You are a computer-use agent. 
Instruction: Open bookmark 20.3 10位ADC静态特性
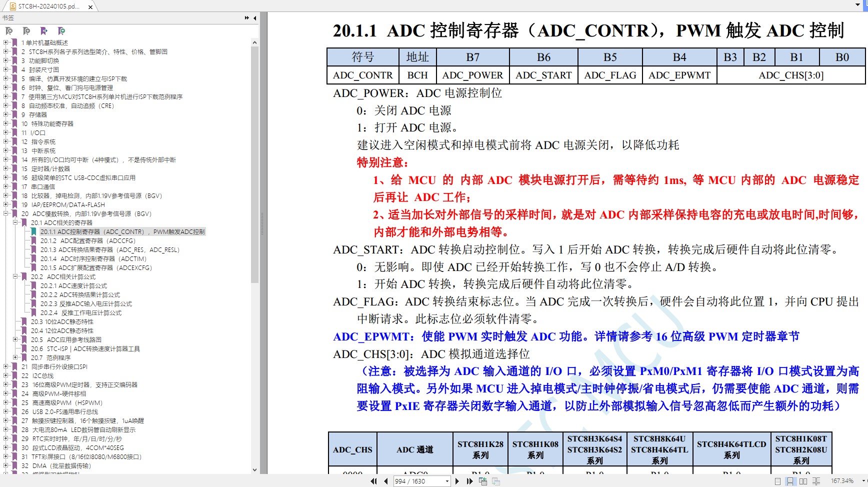tap(62, 321)
